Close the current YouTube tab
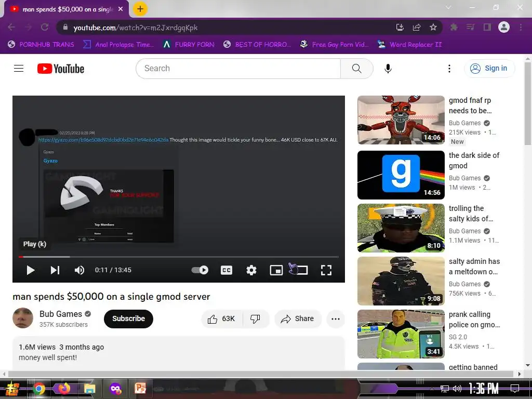This screenshot has height=399, width=532. click(x=121, y=9)
